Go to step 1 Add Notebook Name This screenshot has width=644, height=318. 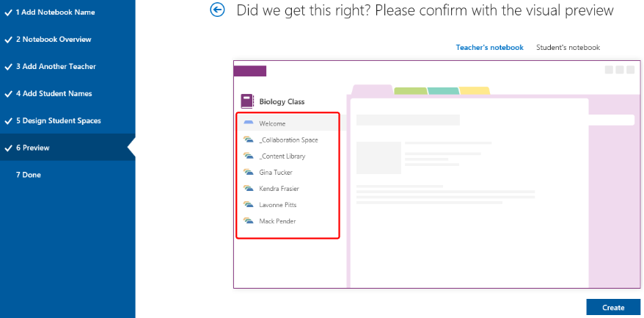[x=55, y=12]
